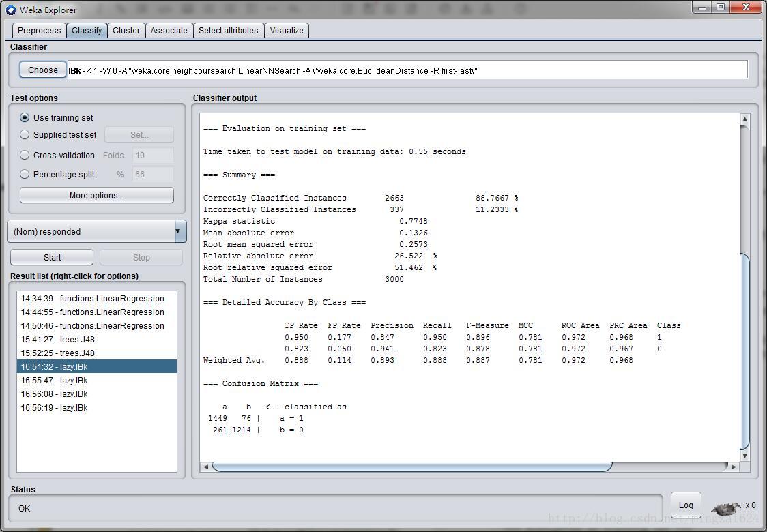The width and height of the screenshot is (767, 532).
Task: Switch to the Classify tab
Action: (87, 30)
